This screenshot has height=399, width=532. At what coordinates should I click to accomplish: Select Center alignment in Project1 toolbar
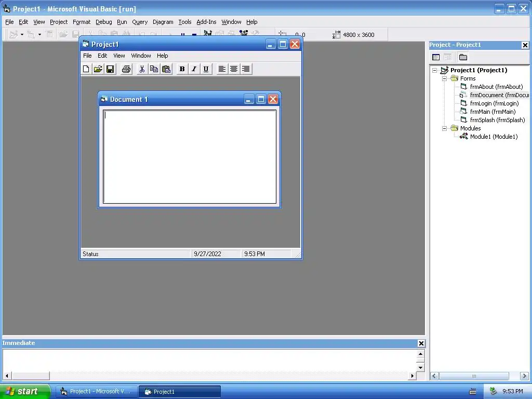click(234, 69)
